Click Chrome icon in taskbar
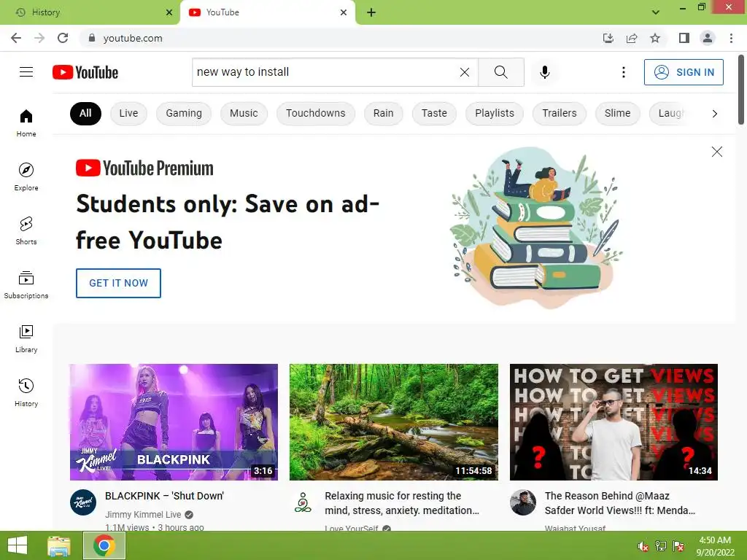Screen dimensions: 747x560 [x=104, y=545]
